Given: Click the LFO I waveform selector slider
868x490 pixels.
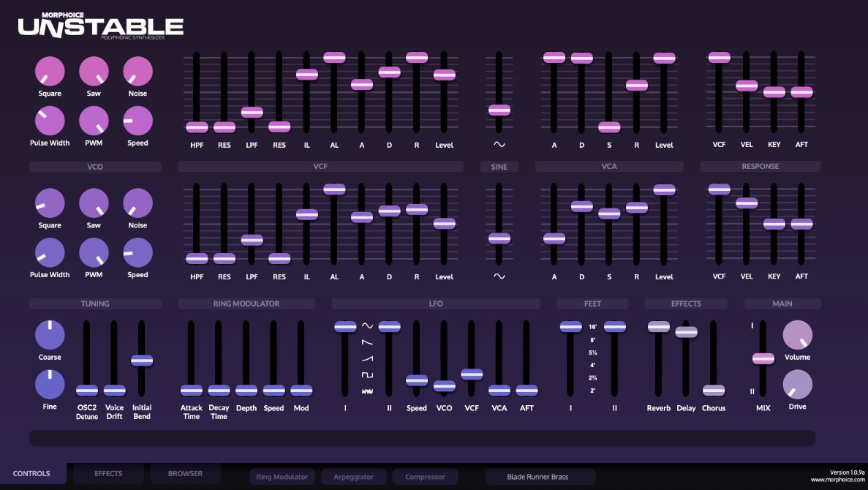Looking at the screenshot, I should tap(345, 327).
